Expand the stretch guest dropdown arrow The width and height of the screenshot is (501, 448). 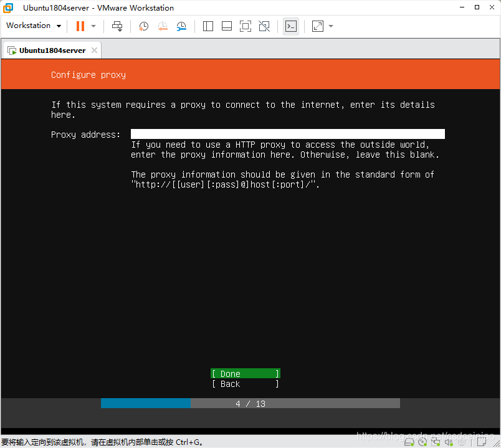click(x=331, y=26)
